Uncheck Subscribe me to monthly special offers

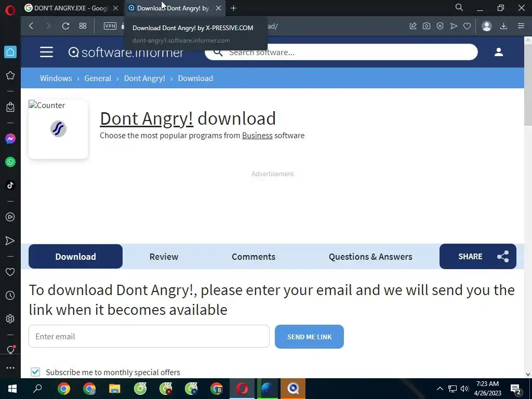pos(35,372)
